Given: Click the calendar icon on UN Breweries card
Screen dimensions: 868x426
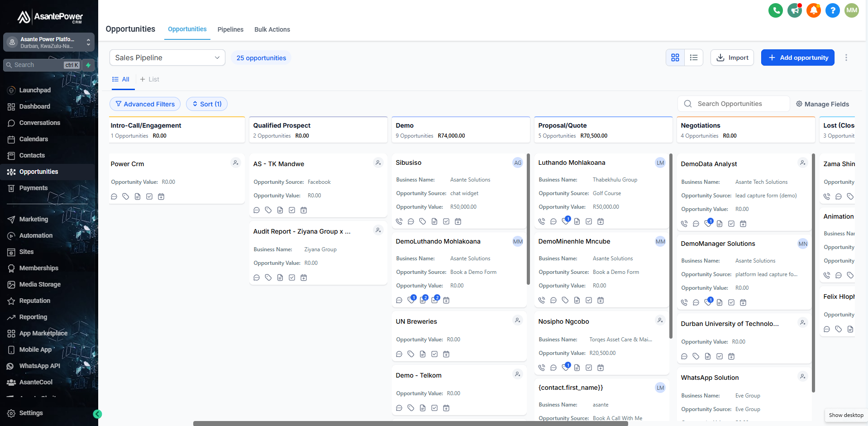Looking at the screenshot, I should [x=446, y=354].
